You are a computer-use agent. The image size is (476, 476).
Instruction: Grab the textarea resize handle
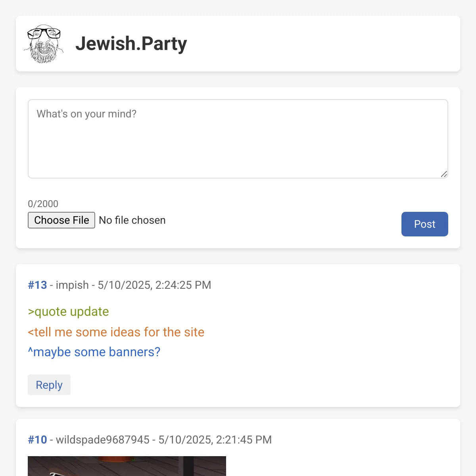pos(444,174)
